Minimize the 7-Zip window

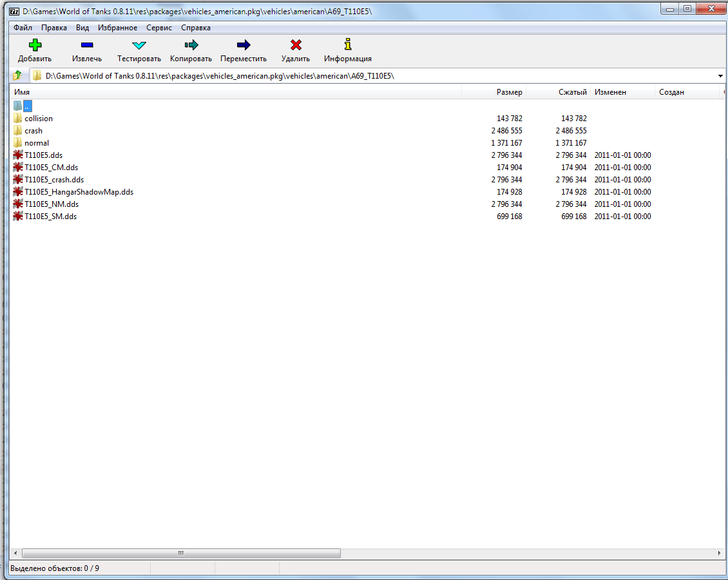(670, 9)
